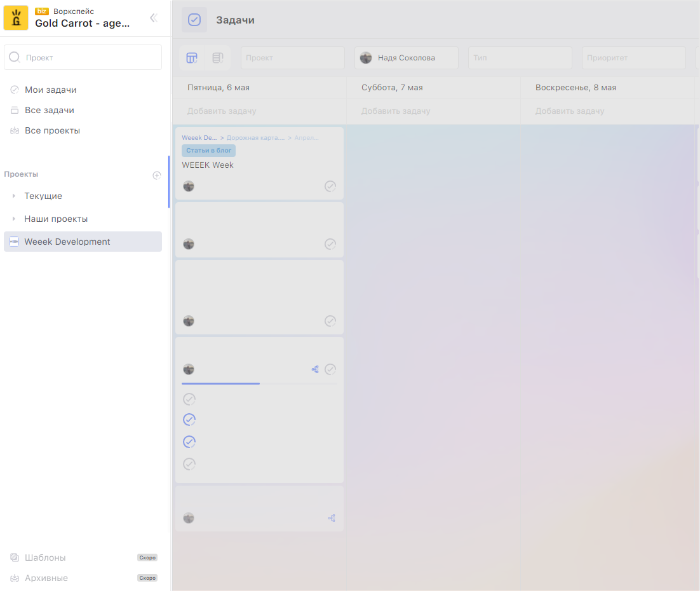Open subtasks icon on fourth task card
The image size is (700, 595).
pos(315,369)
